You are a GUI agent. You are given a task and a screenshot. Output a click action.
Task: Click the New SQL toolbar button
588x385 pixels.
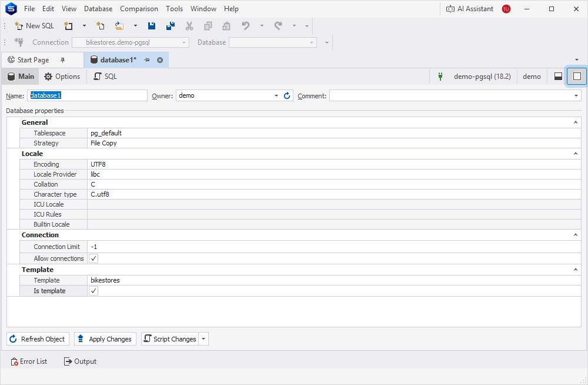[34, 26]
